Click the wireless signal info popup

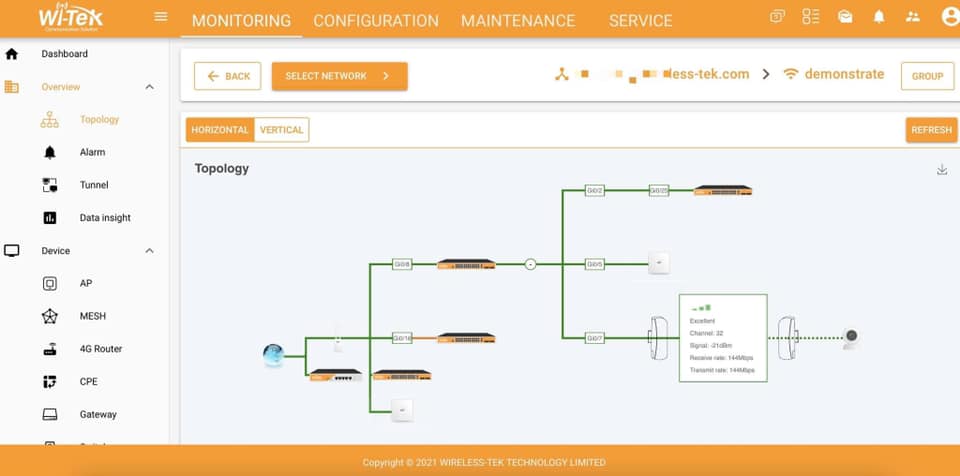pyautogui.click(x=723, y=338)
